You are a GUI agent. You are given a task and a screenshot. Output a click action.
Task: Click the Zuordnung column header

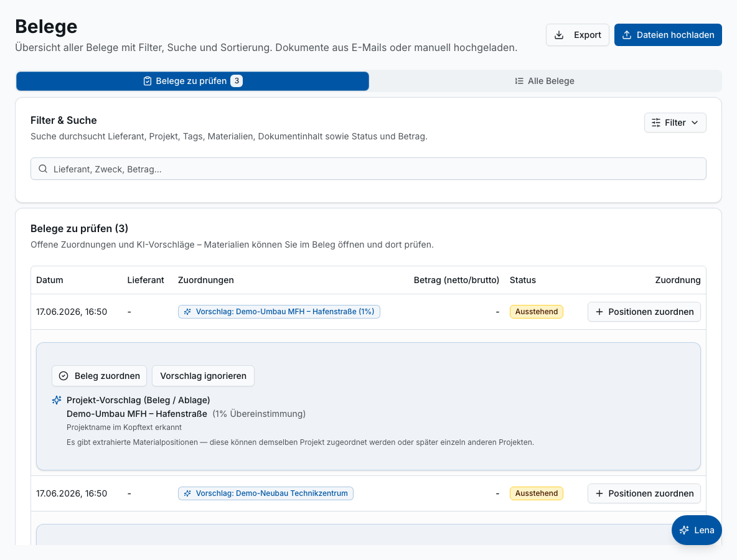[677, 280]
